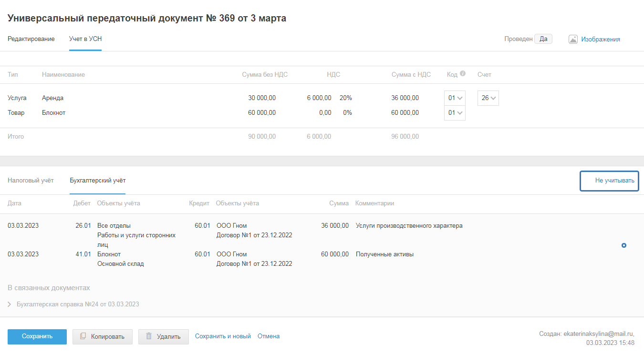This screenshot has height=354, width=644.
Task: Switch to the Налоговый учёт tab
Action: pos(31,181)
